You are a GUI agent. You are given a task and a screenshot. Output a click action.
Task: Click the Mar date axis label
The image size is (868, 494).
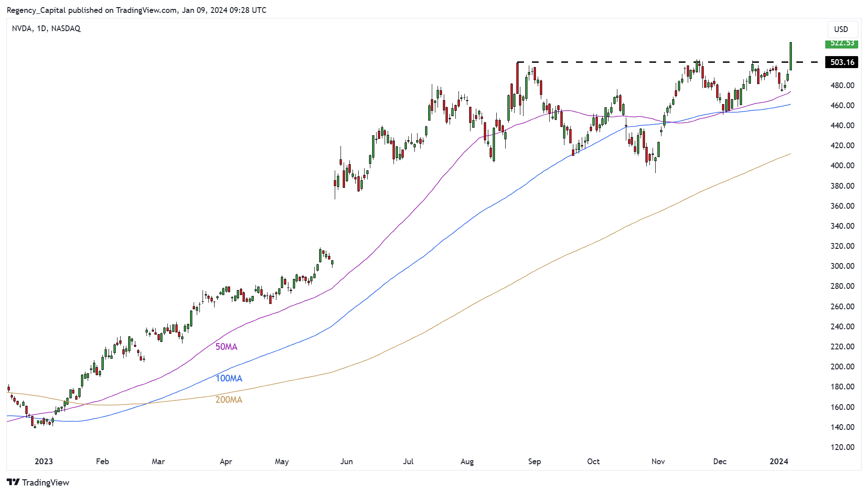(x=158, y=462)
